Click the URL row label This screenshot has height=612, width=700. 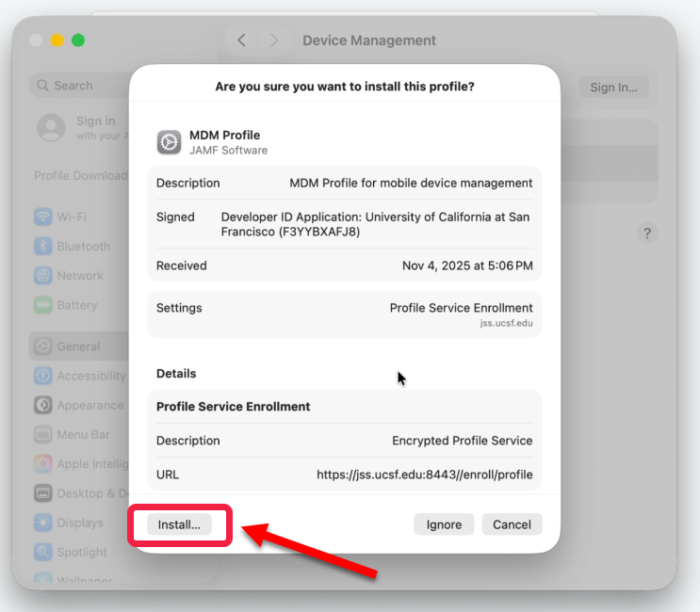(x=168, y=475)
